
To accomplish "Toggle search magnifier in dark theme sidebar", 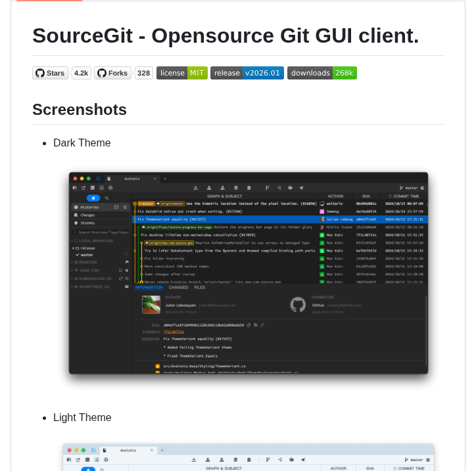I will [107, 198].
